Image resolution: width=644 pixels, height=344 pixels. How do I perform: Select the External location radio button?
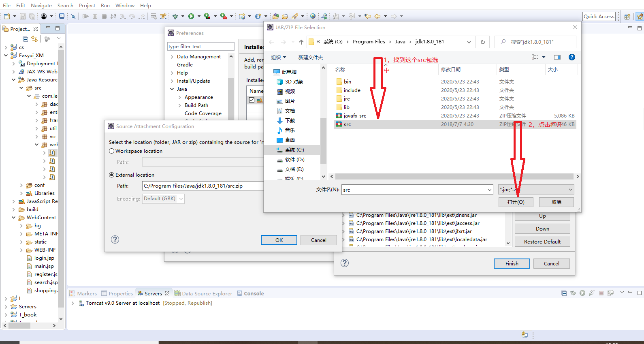click(x=112, y=175)
